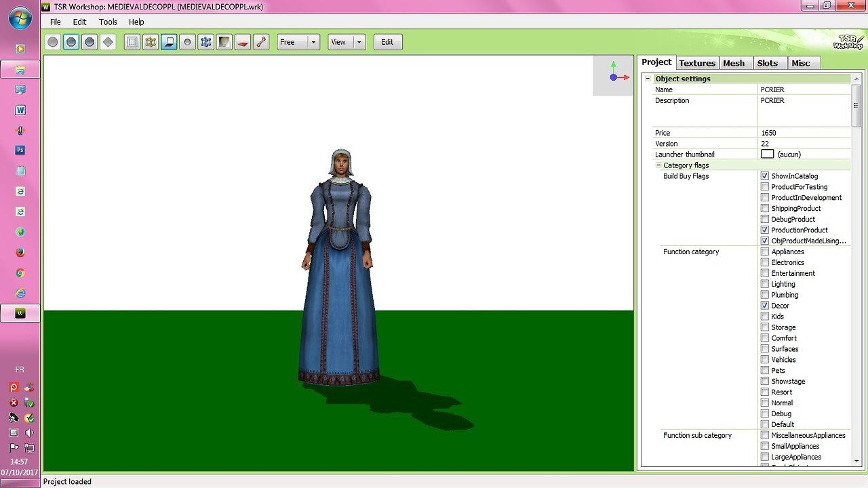Uncheck the Decor function category

coord(765,306)
